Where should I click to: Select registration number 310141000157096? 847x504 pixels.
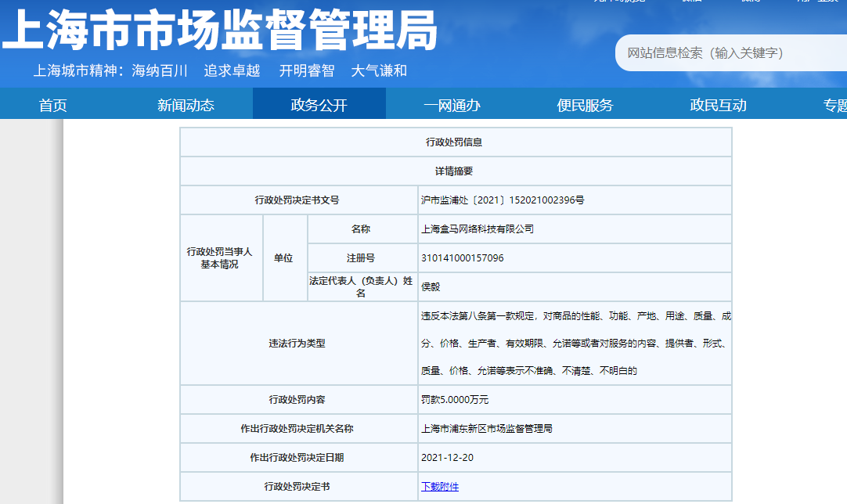click(463, 258)
